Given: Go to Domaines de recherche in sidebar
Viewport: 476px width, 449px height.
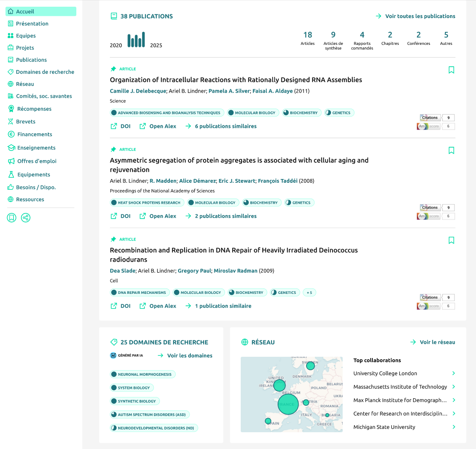Looking at the screenshot, I should [x=45, y=72].
